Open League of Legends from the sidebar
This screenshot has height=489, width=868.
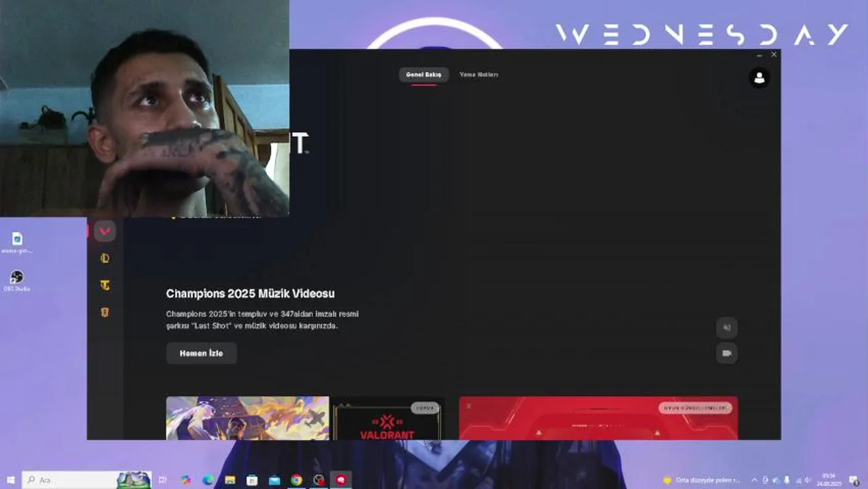pos(105,258)
